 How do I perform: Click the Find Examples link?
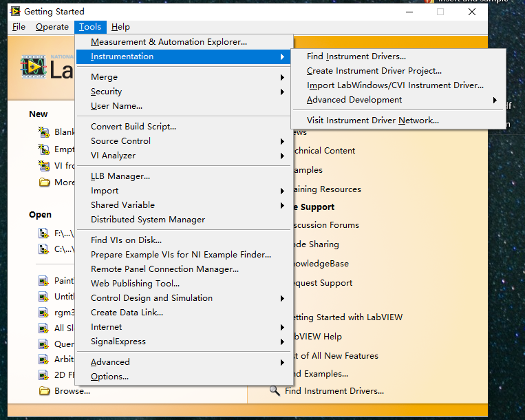(x=321, y=373)
